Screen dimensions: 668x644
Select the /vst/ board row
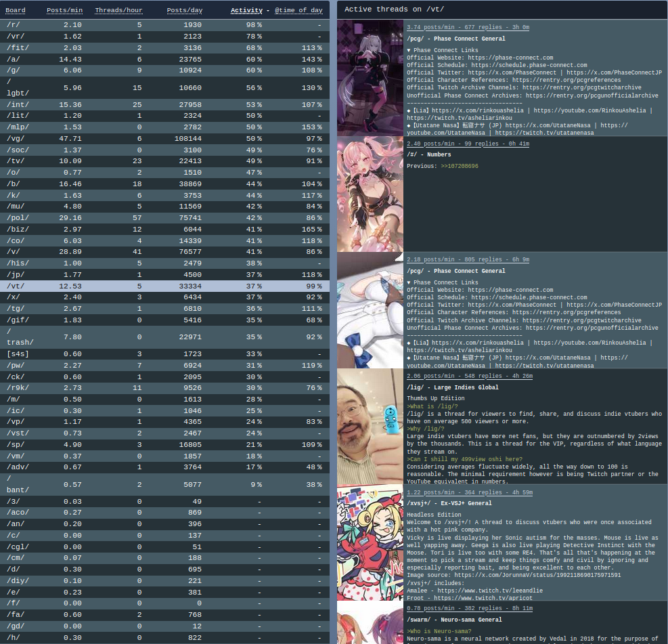pyautogui.click(x=164, y=433)
